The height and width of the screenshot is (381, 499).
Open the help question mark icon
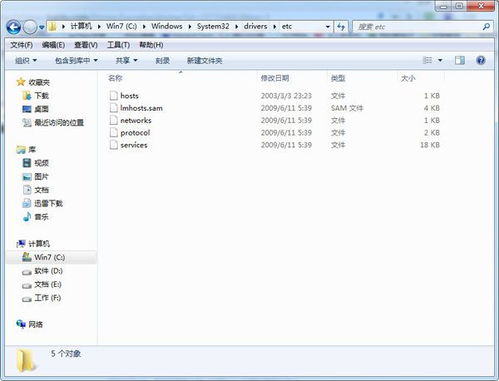click(481, 60)
